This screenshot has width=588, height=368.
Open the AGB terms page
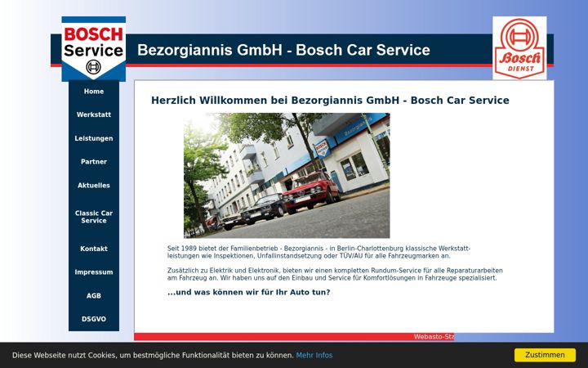coord(94,295)
